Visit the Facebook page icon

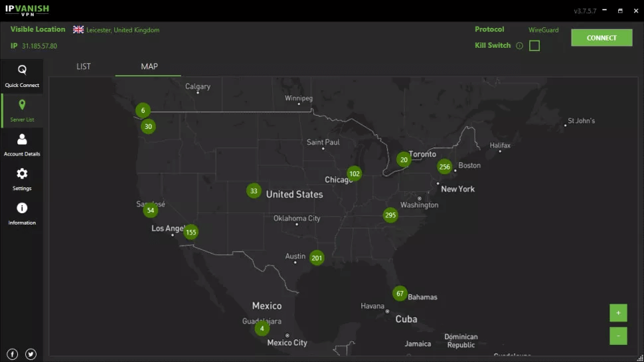pyautogui.click(x=13, y=354)
